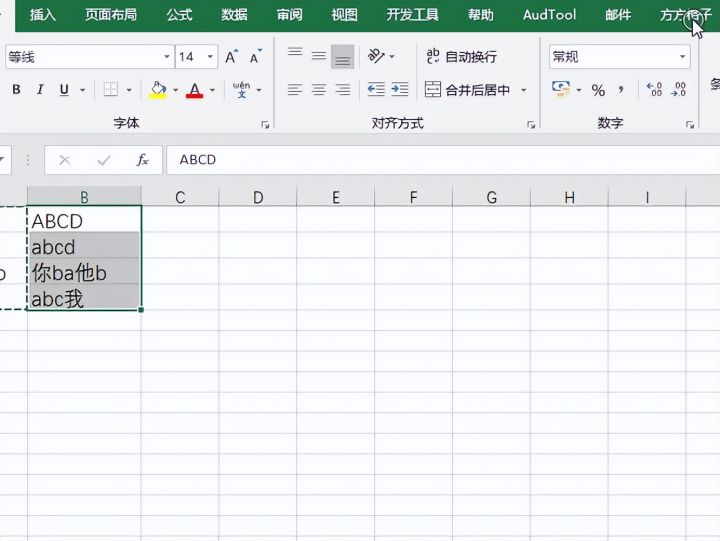Toggle 自动换行 wrap text
Image resolution: width=720 pixels, height=541 pixels.
coord(461,56)
